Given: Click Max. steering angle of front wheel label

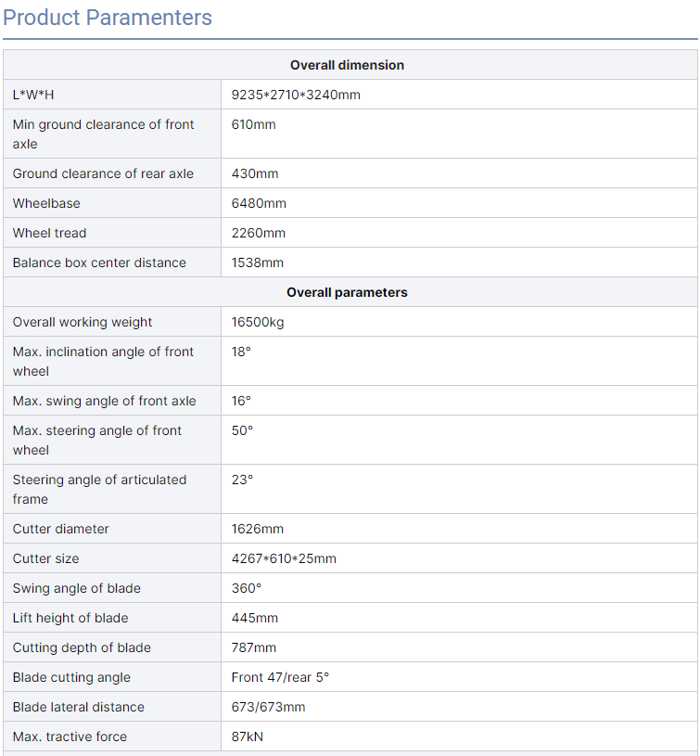Looking at the screenshot, I should [97, 440].
